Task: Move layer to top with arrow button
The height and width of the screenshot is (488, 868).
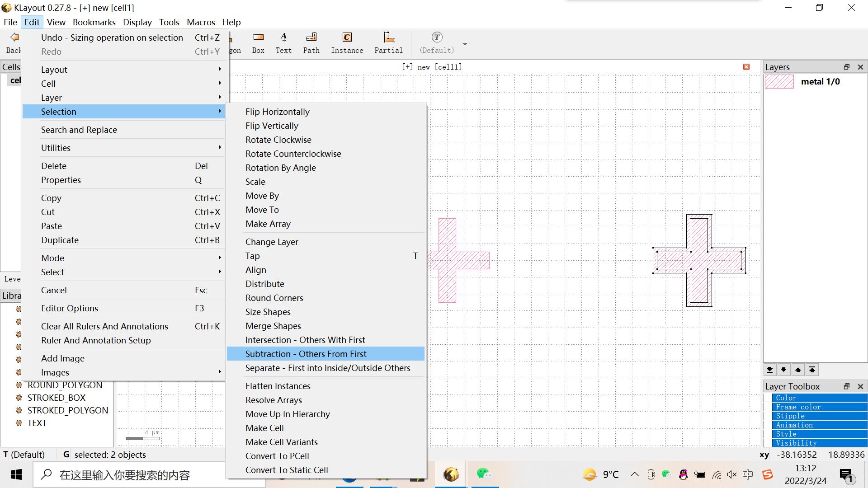Action: pos(812,370)
